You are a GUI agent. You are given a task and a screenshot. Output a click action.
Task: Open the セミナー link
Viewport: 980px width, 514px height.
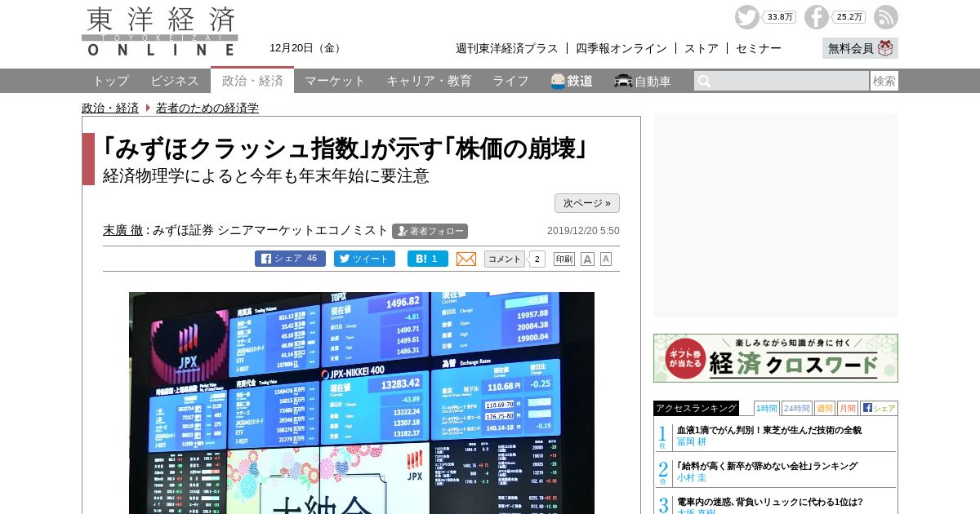pyautogui.click(x=759, y=48)
